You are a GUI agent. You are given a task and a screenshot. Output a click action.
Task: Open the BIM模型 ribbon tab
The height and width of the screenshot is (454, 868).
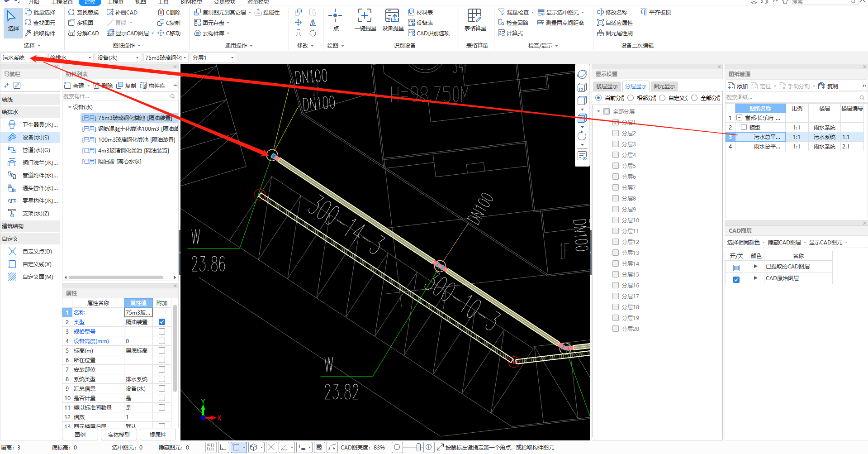(191, 2)
